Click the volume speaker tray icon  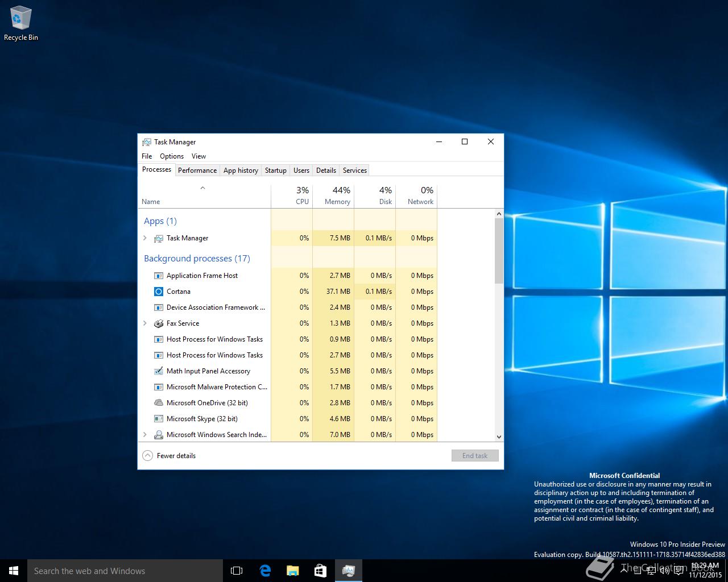(x=664, y=571)
